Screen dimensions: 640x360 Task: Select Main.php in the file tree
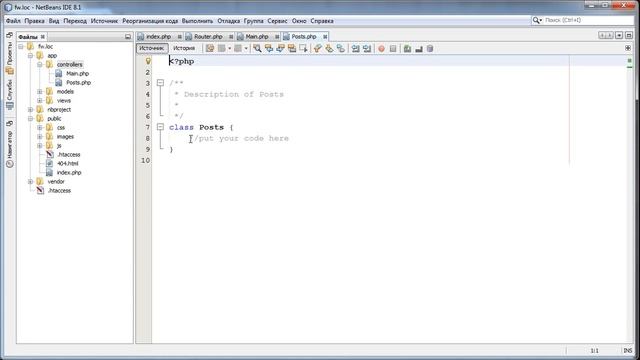(77, 73)
